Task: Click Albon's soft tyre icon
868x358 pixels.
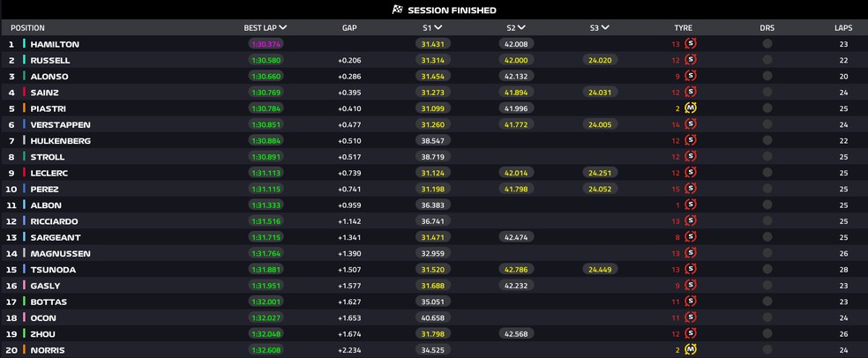Action: pos(691,205)
